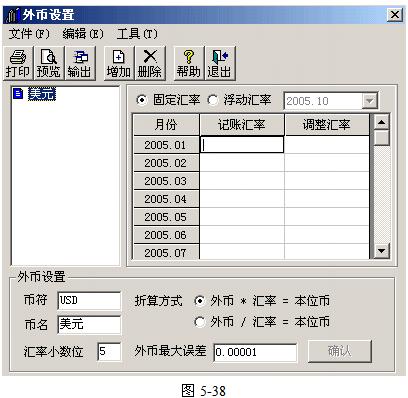The image size is (408, 398).
Task: Click the 调整汇率 cell for 2005.02
Action: tap(327, 163)
